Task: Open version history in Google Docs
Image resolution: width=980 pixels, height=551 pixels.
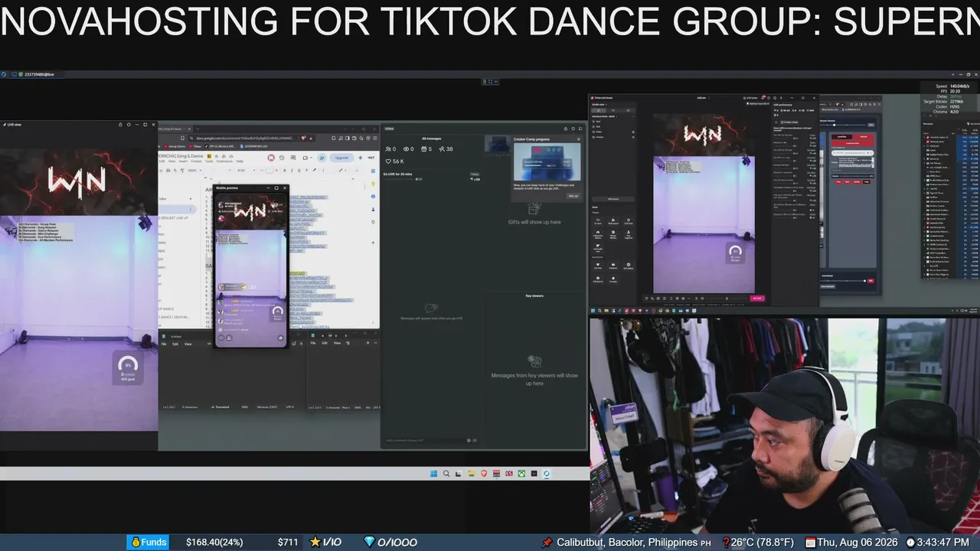Action: 282,158
